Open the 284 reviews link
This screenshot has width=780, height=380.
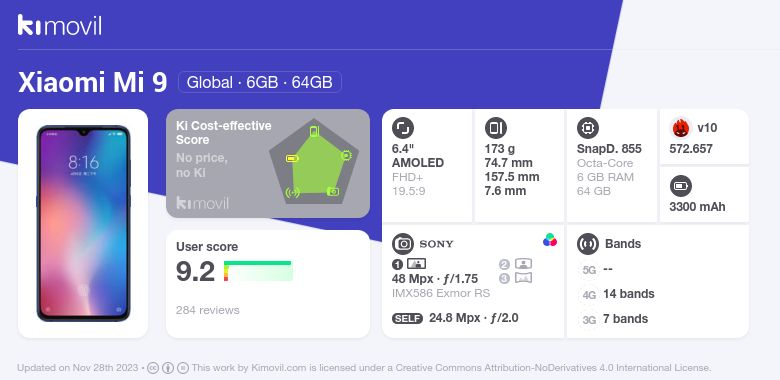pos(207,310)
